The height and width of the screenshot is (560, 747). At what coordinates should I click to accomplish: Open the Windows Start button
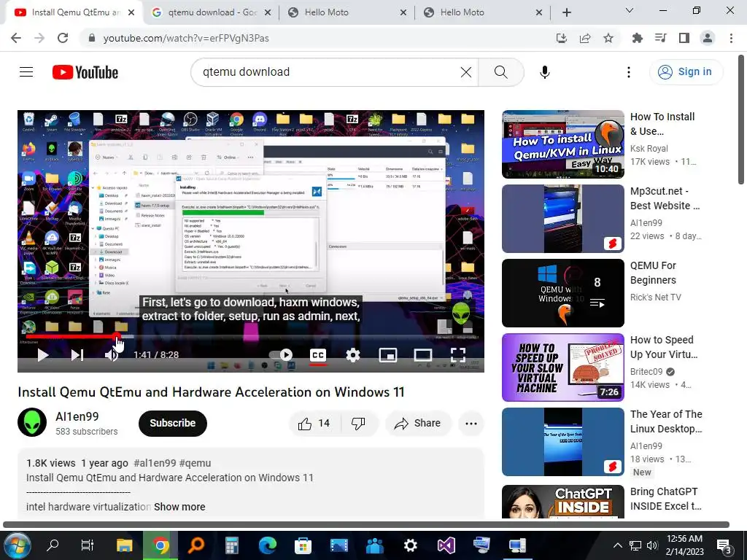click(16, 545)
